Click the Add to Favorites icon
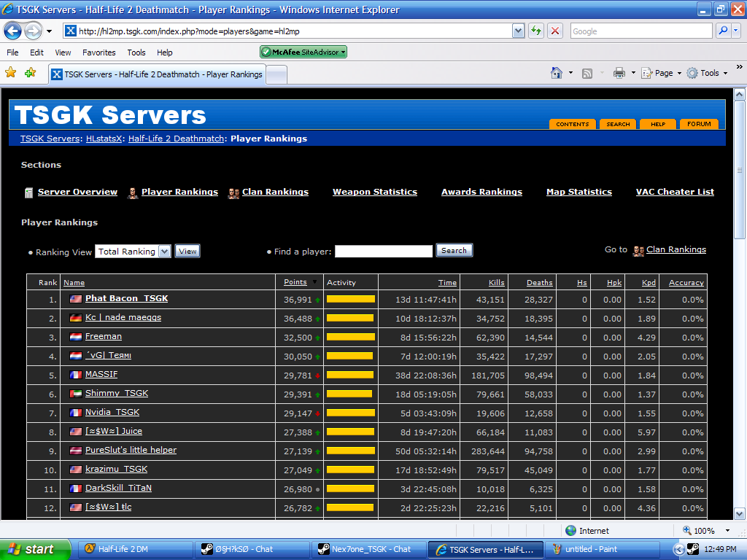 [x=30, y=73]
